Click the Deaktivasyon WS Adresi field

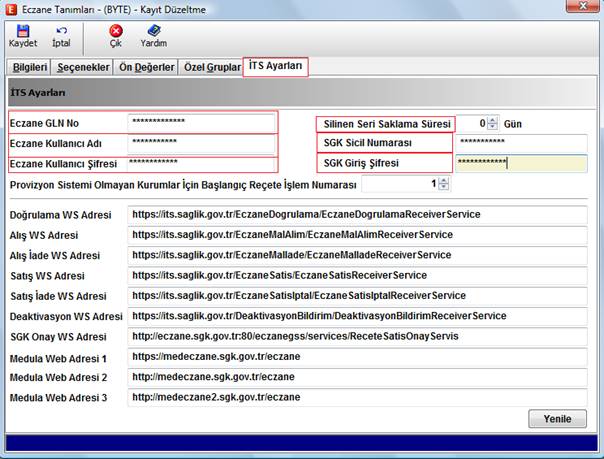tap(357, 316)
